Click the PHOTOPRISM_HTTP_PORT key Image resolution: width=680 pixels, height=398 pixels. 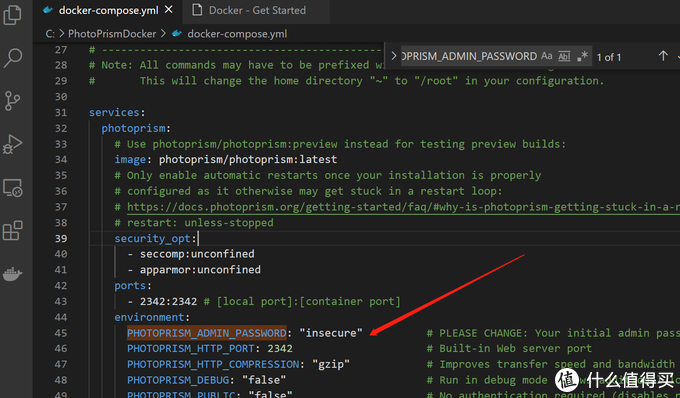191,349
